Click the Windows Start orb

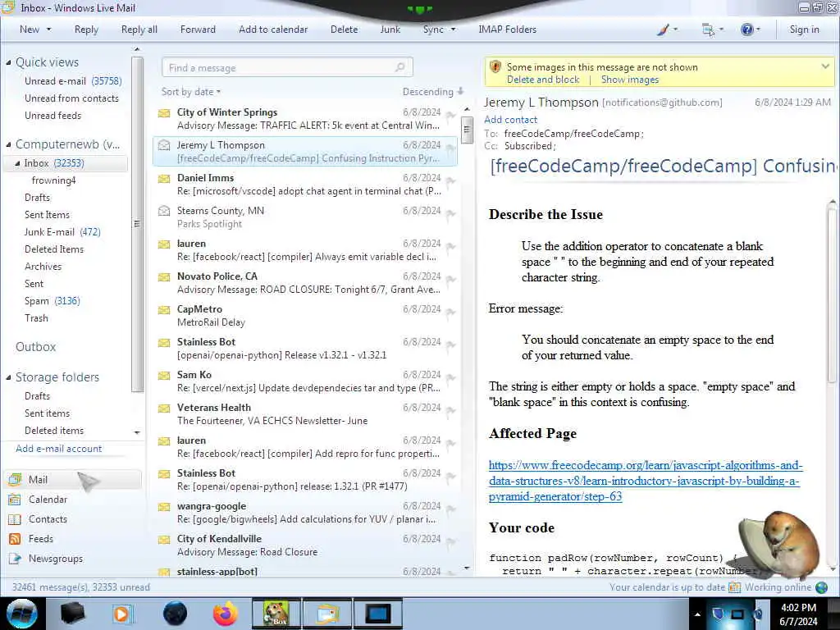[x=22, y=614]
